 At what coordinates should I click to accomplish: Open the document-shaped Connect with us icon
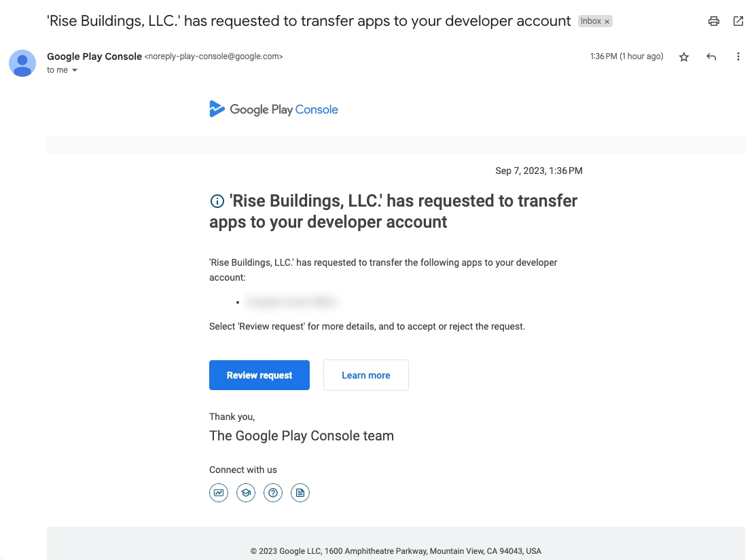300,493
